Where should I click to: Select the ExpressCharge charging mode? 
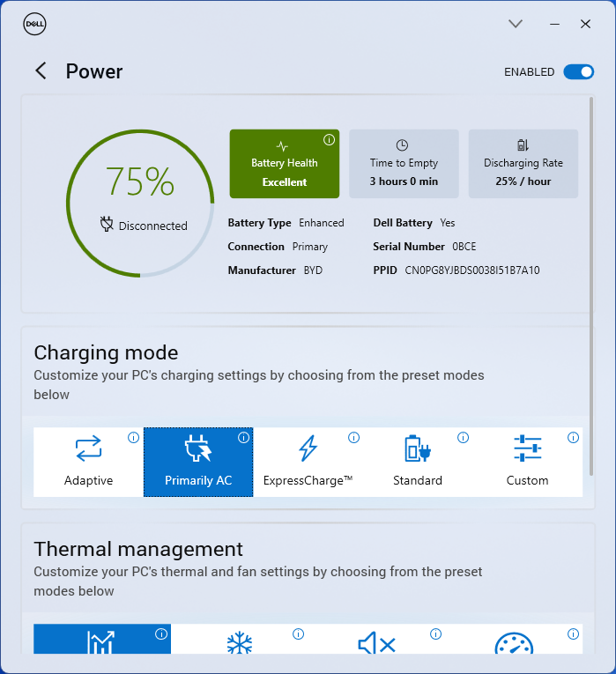pyautogui.click(x=308, y=462)
